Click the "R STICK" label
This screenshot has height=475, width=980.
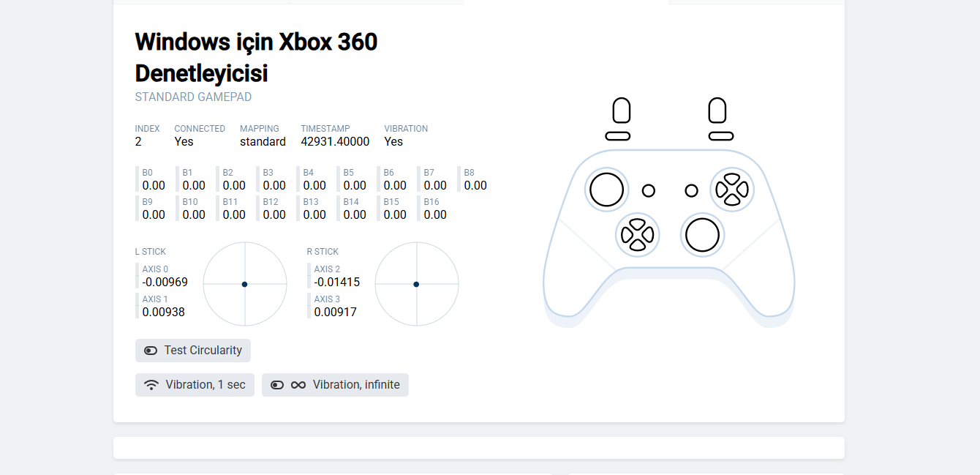323,252
